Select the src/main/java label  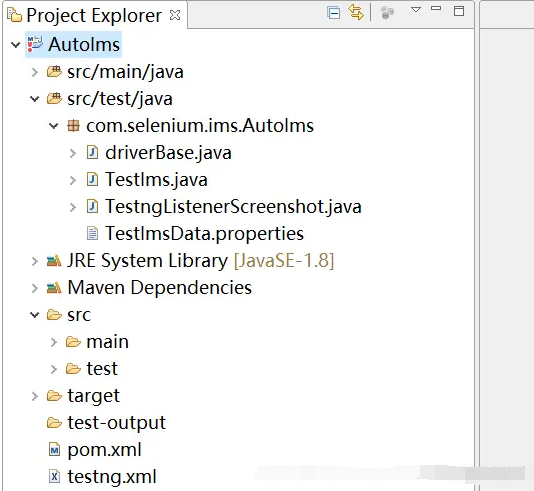click(125, 72)
